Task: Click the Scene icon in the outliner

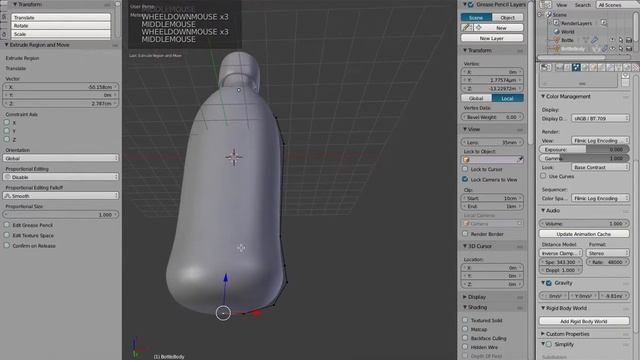Action: pos(549,14)
